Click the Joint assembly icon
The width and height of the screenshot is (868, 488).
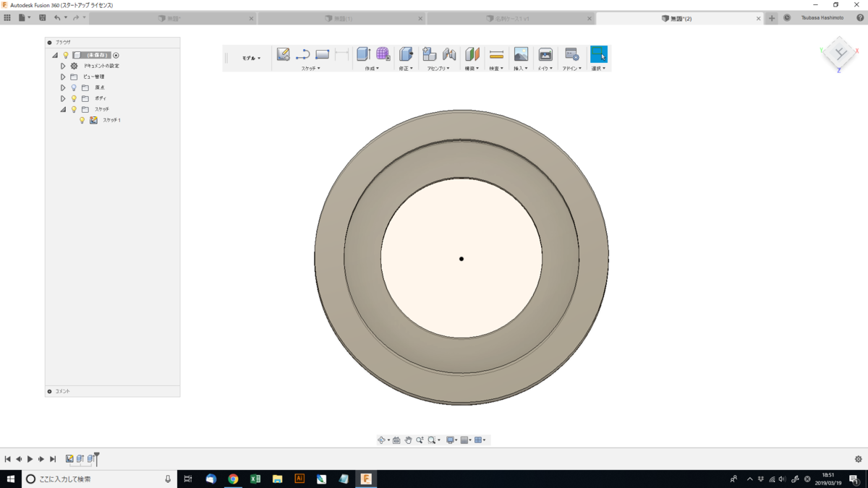(449, 54)
